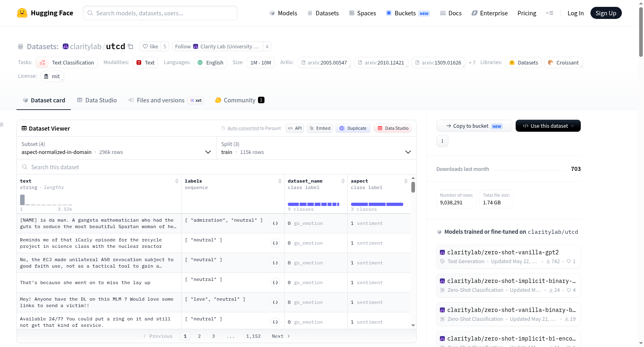Click the Sign Up button
This screenshot has width=644, height=347.
(606, 13)
